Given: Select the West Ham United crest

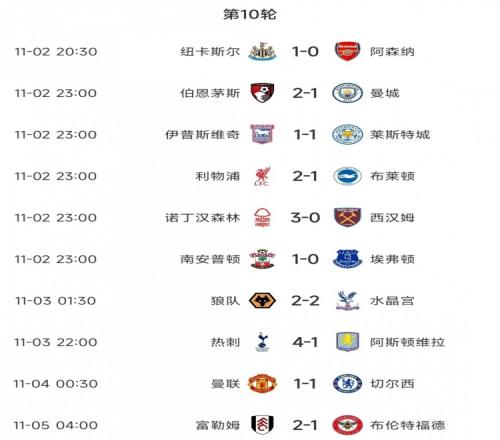Looking at the screenshot, I should click(347, 217).
